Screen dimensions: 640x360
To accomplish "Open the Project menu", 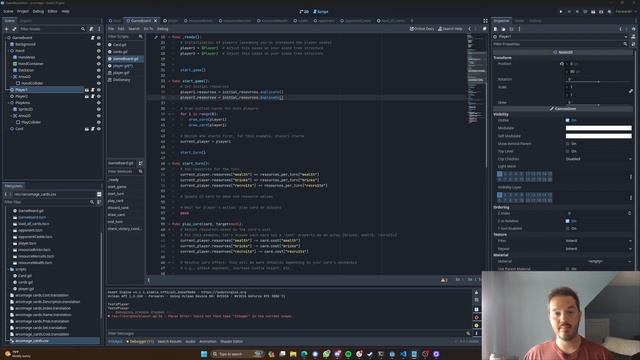I will tap(23, 11).
